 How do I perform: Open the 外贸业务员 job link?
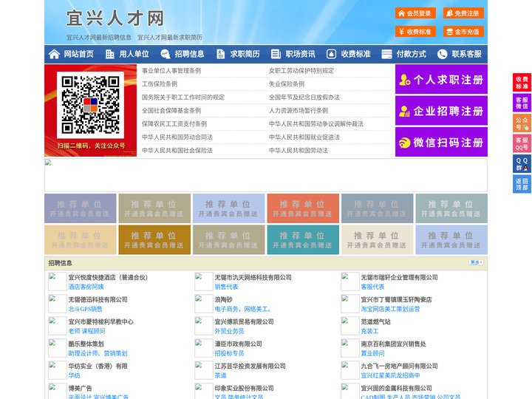(229, 331)
